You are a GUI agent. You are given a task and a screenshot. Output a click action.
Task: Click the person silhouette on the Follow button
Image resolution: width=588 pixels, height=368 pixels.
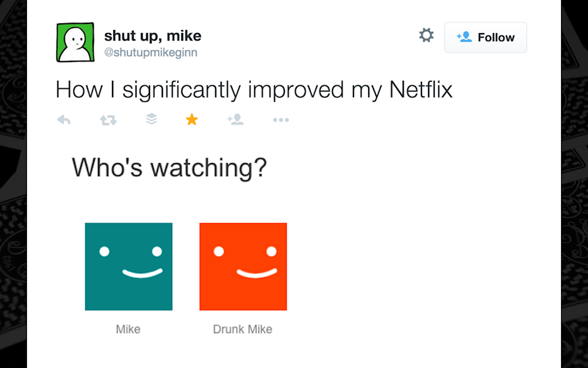466,37
